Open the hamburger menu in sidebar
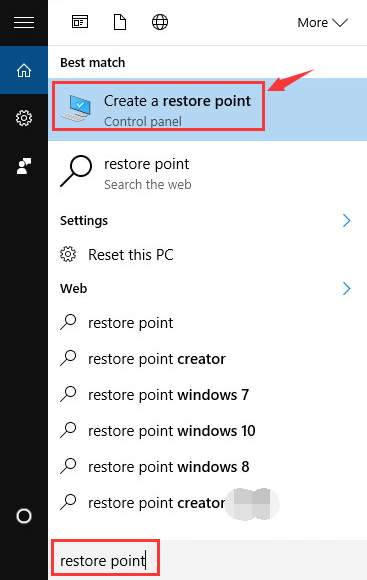367x580 pixels. coord(24,22)
